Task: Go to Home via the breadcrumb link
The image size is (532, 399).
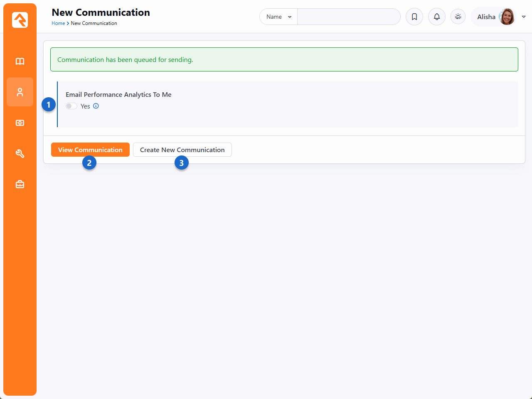Action: (x=58, y=23)
